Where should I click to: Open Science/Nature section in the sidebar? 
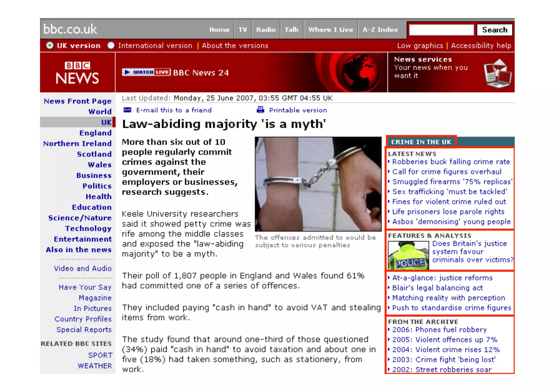tap(80, 218)
